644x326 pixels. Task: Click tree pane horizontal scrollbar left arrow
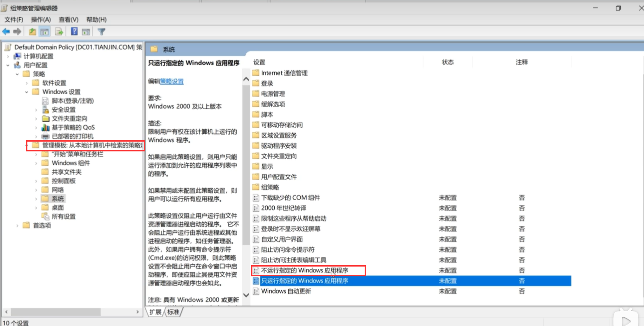(x=6, y=312)
